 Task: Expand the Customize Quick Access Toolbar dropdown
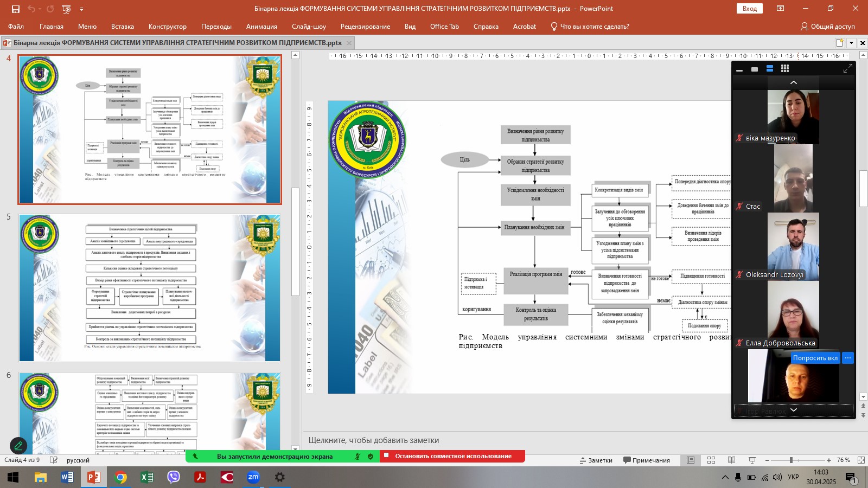(81, 9)
